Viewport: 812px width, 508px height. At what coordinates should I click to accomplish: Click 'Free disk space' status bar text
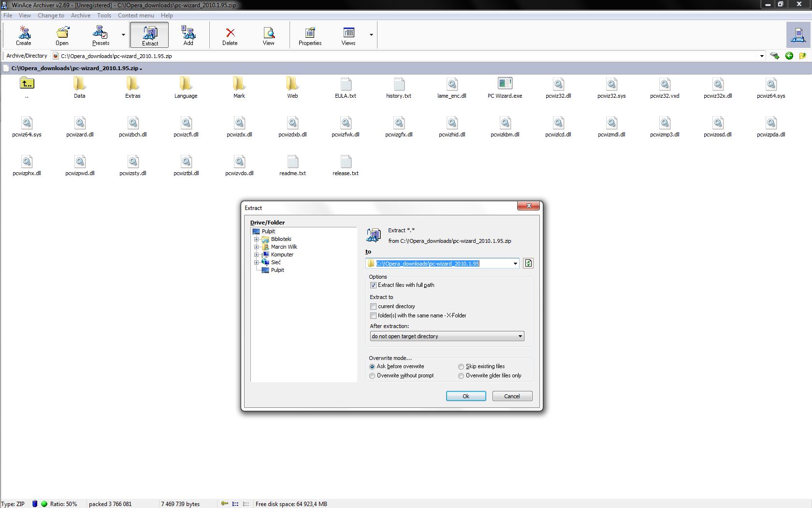(x=291, y=504)
